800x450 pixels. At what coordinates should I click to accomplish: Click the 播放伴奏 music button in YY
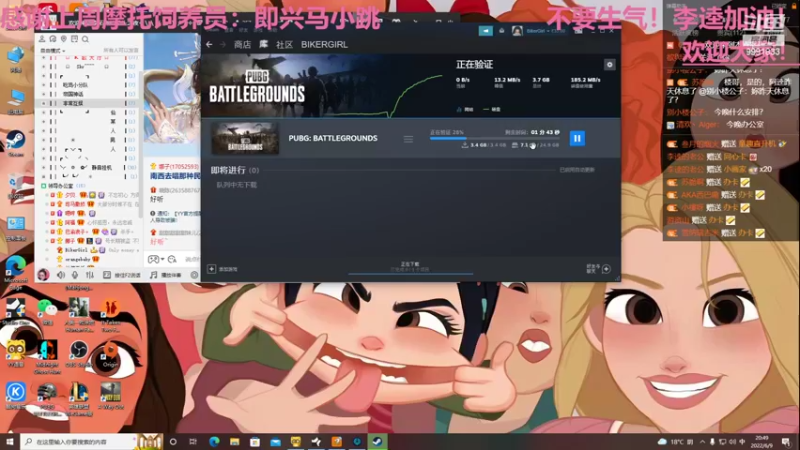pyautogui.click(x=166, y=275)
